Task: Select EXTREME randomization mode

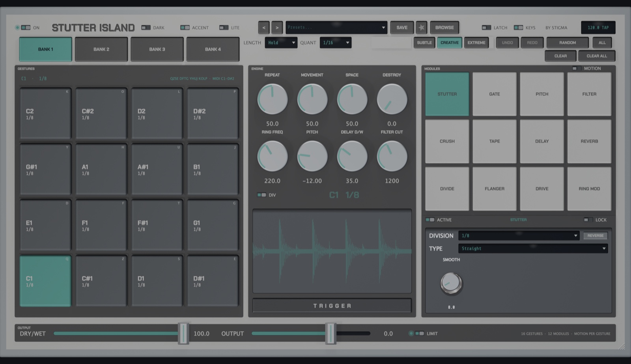Action: (476, 43)
